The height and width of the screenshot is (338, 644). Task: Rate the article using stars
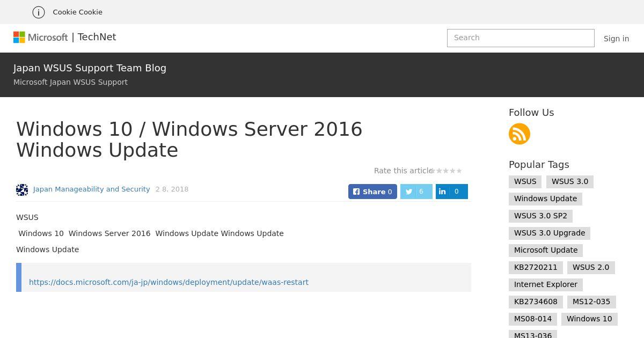click(x=446, y=171)
